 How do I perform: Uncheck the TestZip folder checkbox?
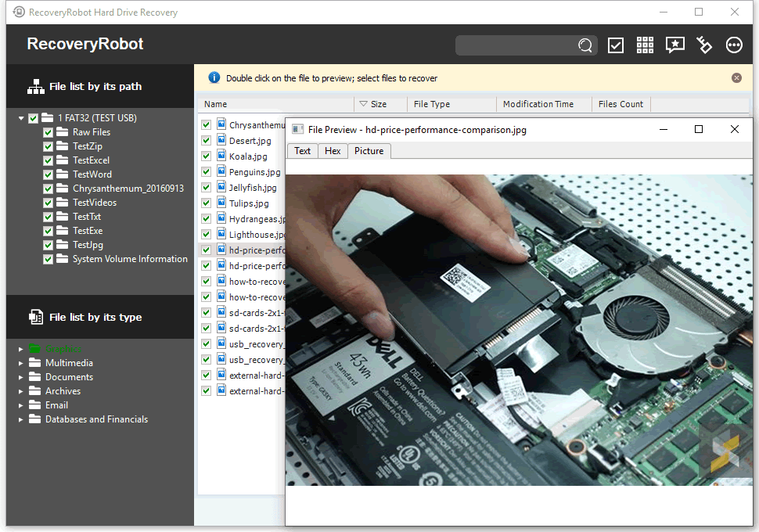coord(48,146)
